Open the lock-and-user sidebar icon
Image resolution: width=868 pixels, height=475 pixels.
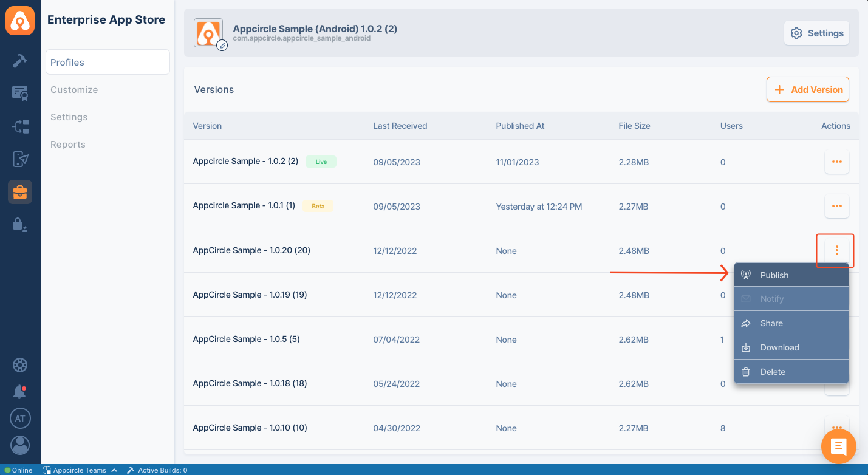[x=20, y=225]
